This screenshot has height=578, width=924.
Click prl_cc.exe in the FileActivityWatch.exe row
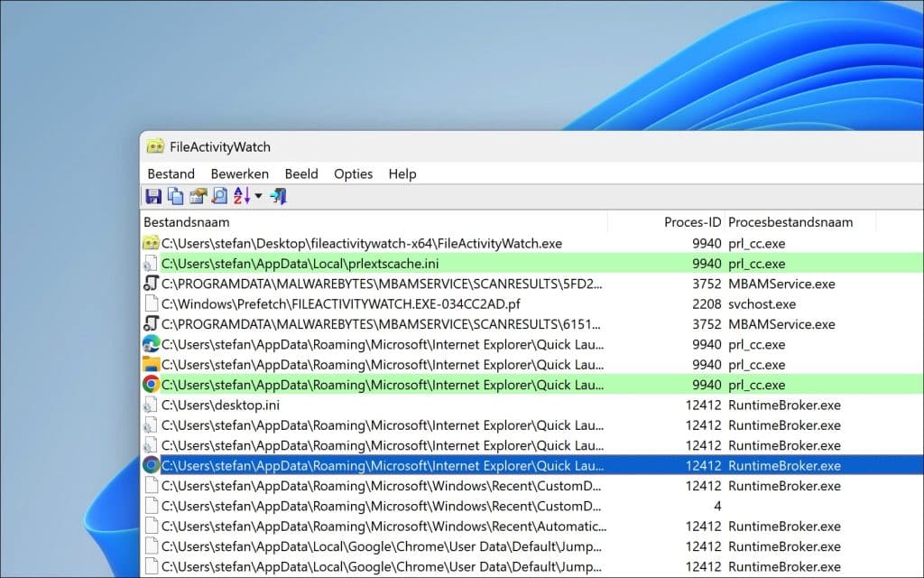[x=757, y=243]
